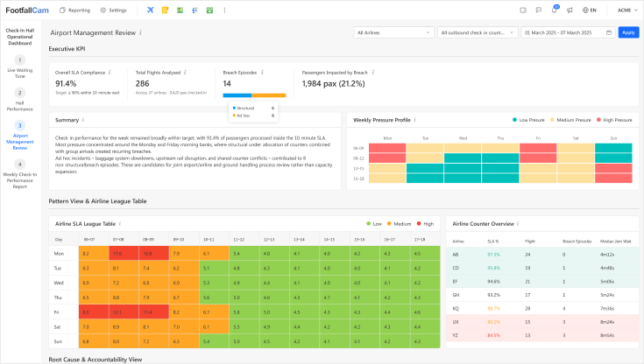Click the info icon next to Weekly Pressure Profile
Viewport: 644px width, 364px height.
[x=414, y=119]
